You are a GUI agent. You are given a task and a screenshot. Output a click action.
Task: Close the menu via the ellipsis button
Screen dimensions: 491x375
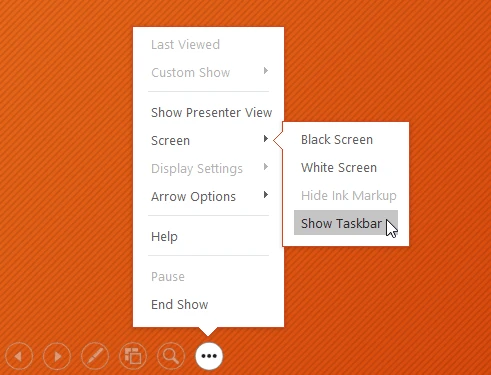tap(209, 356)
